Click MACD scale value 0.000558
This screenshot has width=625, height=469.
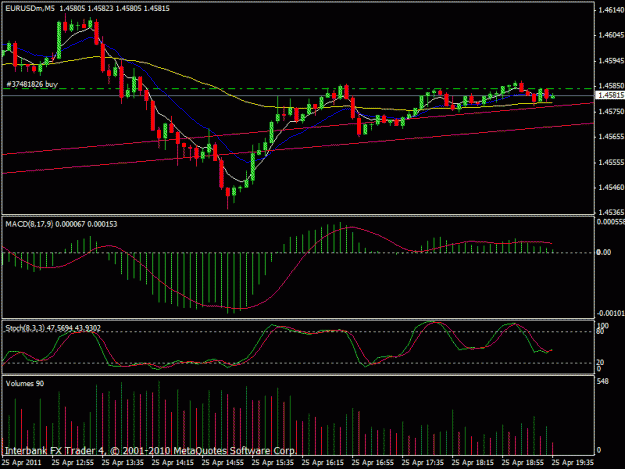610,222
